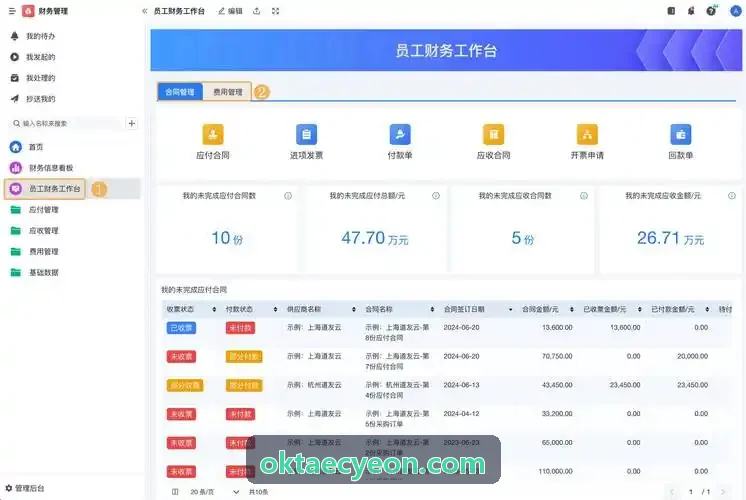
Task: Open notifications bell at top right
Action: pos(691,10)
